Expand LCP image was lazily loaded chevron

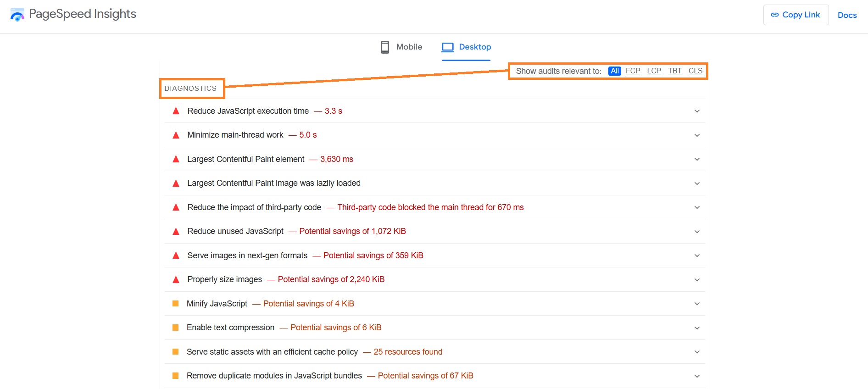(x=697, y=183)
